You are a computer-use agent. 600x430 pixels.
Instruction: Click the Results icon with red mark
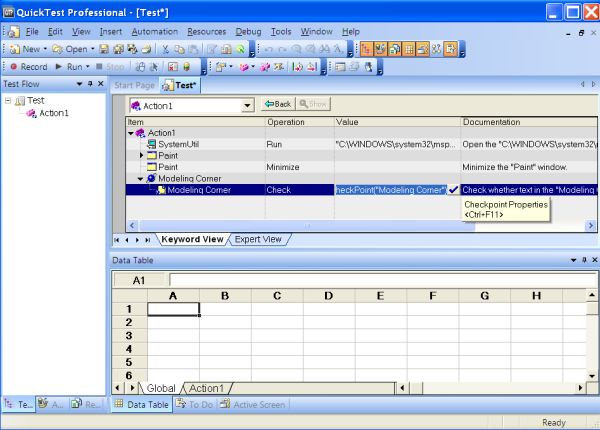(x=173, y=67)
